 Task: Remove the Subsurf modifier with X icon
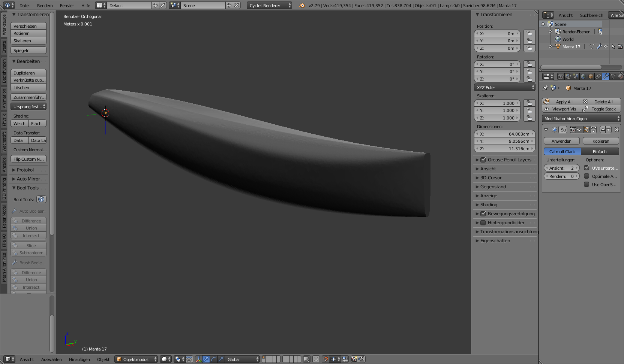tap(617, 130)
